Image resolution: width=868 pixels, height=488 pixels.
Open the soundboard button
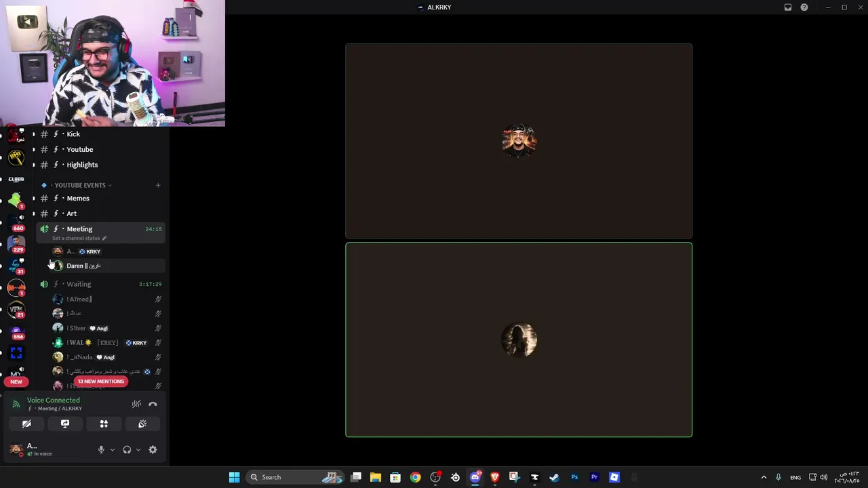(x=142, y=424)
